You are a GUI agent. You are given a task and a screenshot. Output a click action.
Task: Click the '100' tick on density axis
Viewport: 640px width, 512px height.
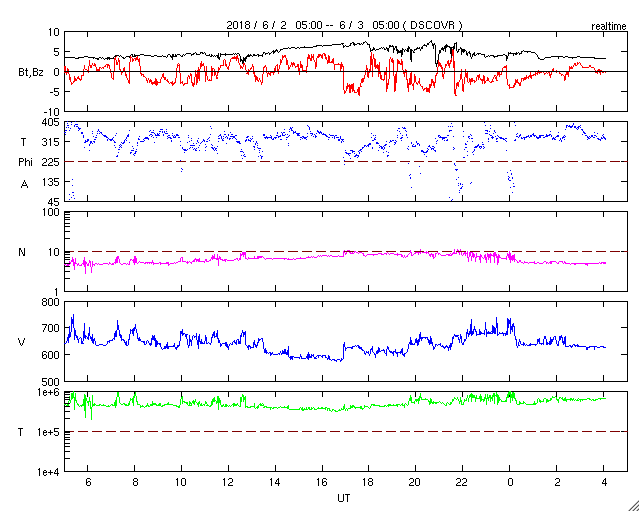pos(52,213)
